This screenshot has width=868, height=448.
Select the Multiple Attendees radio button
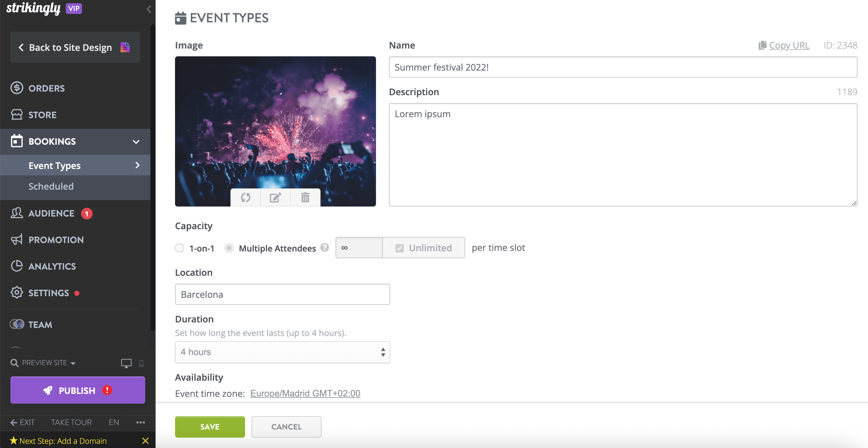229,248
